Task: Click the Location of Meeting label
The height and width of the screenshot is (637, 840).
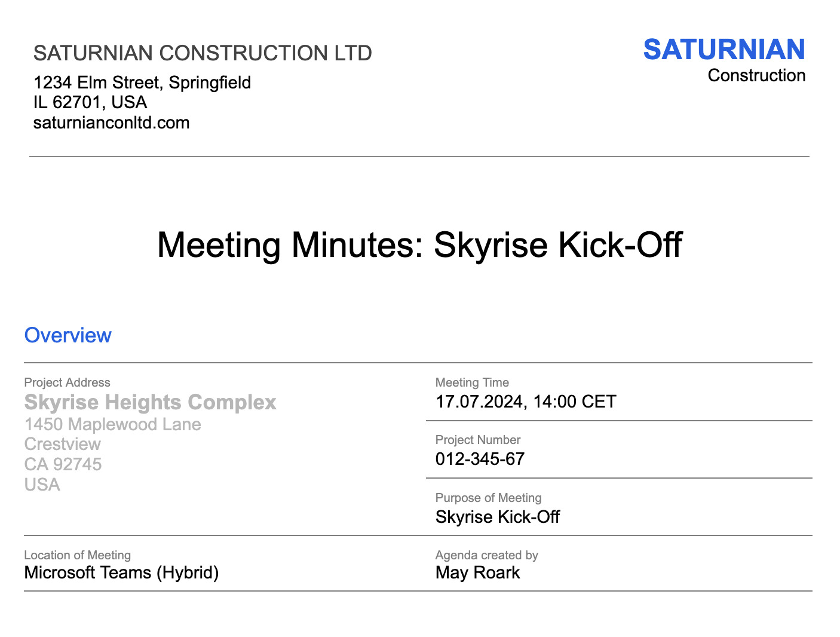Action: [77, 555]
